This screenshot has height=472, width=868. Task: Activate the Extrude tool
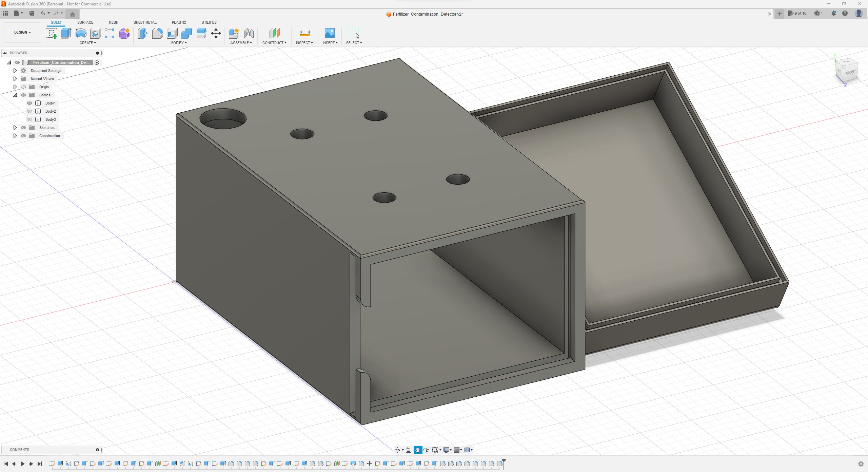pos(66,33)
